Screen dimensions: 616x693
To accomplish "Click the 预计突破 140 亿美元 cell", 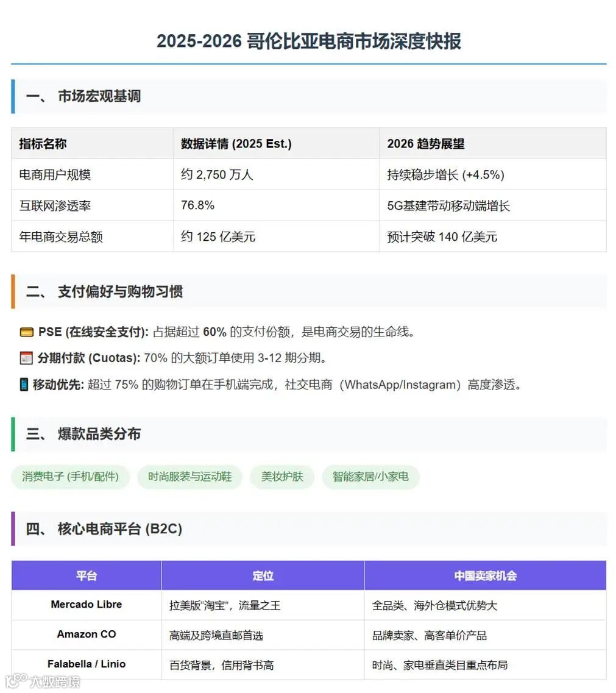I will click(493, 236).
